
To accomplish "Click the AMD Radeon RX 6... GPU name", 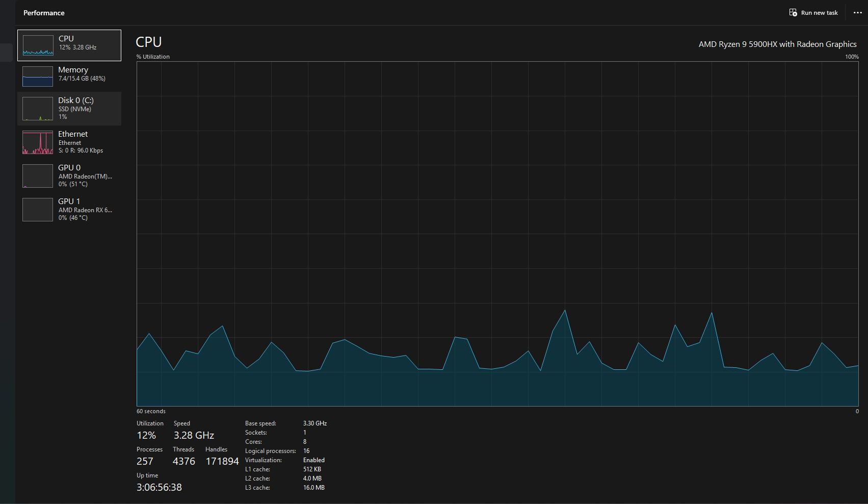I will tap(85, 210).
